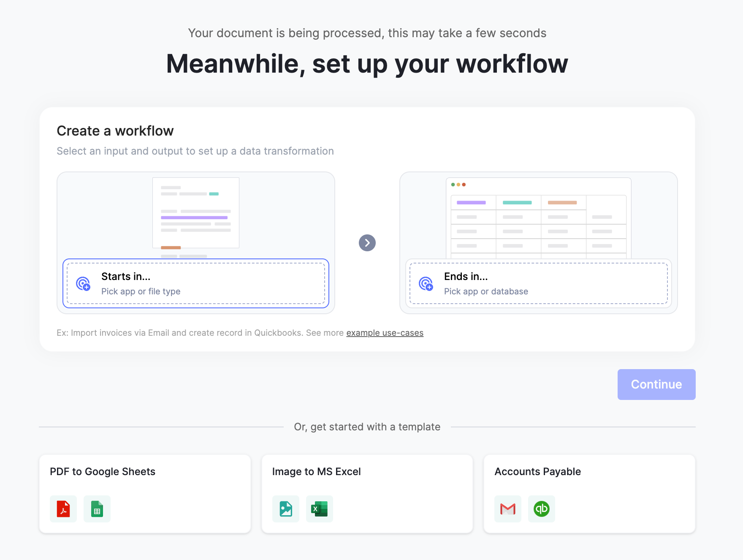Click the image file icon

(286, 509)
